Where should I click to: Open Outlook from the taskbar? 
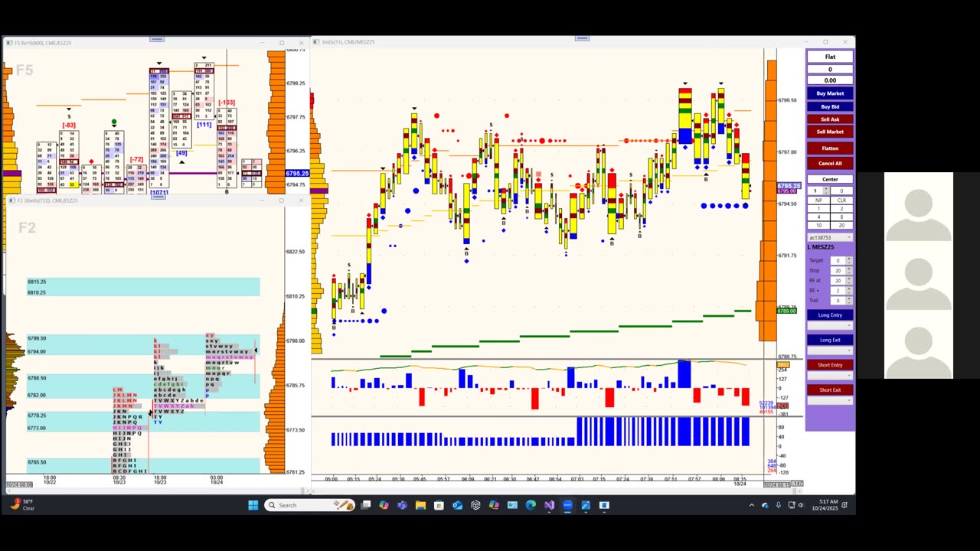[x=457, y=505]
